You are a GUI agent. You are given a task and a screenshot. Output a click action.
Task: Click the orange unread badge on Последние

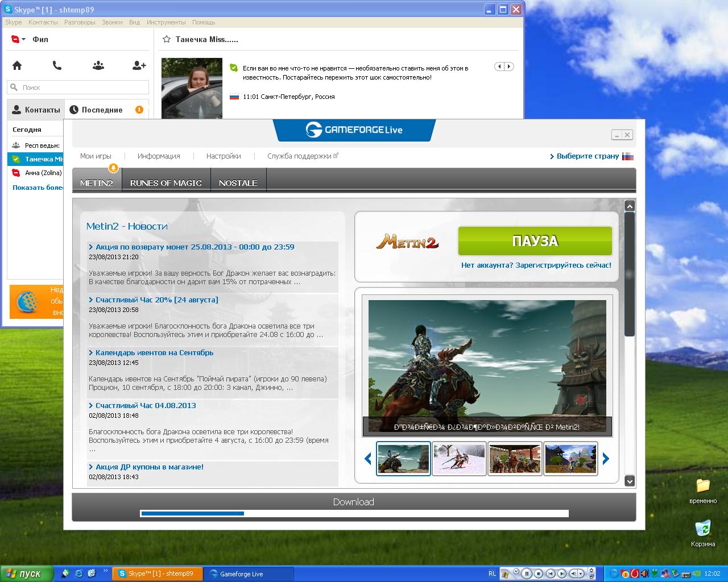(139, 110)
